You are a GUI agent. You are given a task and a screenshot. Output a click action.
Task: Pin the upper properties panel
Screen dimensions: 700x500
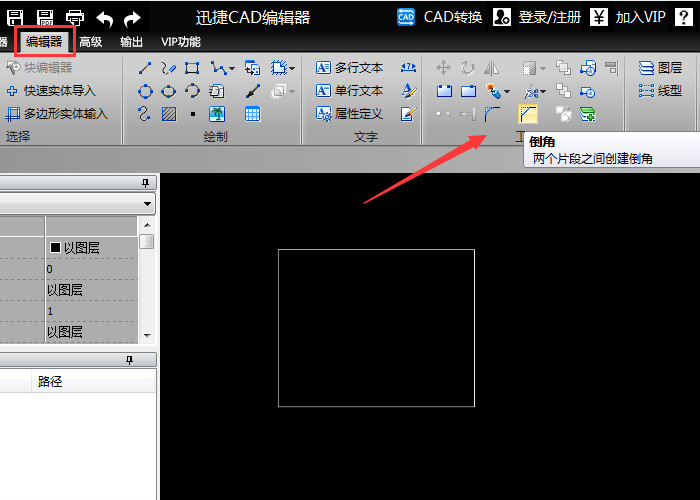(145, 183)
